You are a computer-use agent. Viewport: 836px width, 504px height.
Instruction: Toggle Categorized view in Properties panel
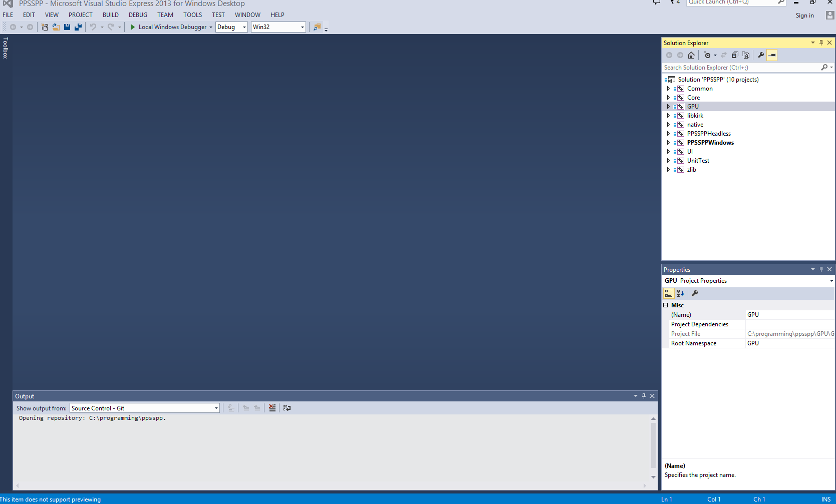click(x=669, y=293)
